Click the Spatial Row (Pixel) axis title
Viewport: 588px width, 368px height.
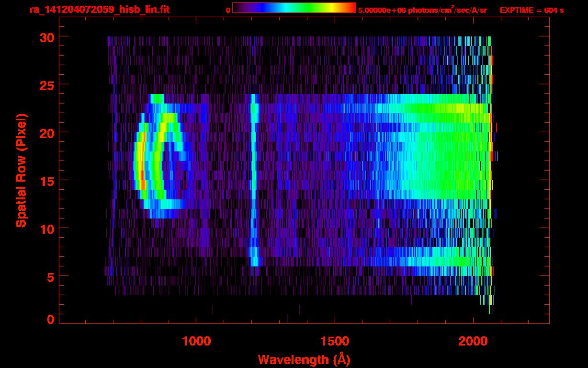pyautogui.click(x=21, y=170)
